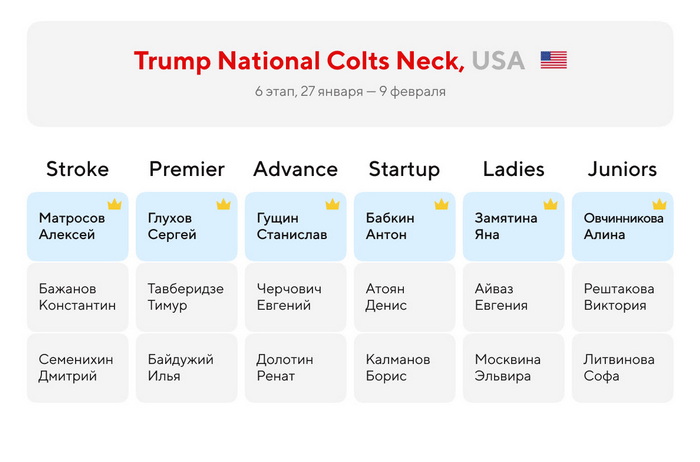Select the Stroke category heading
This screenshot has height=462, width=700.
click(78, 169)
